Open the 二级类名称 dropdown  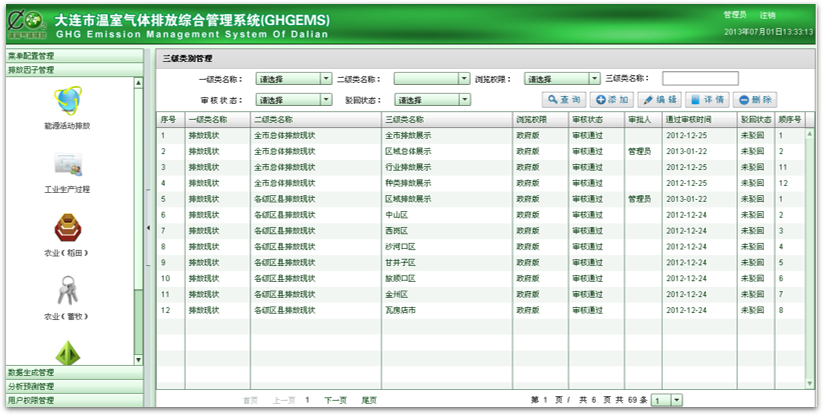coord(431,79)
